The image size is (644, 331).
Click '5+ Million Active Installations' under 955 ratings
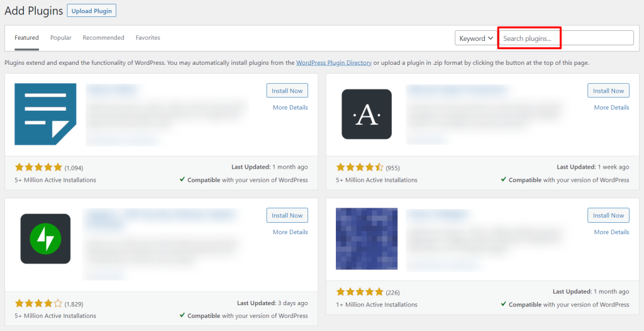tap(377, 180)
